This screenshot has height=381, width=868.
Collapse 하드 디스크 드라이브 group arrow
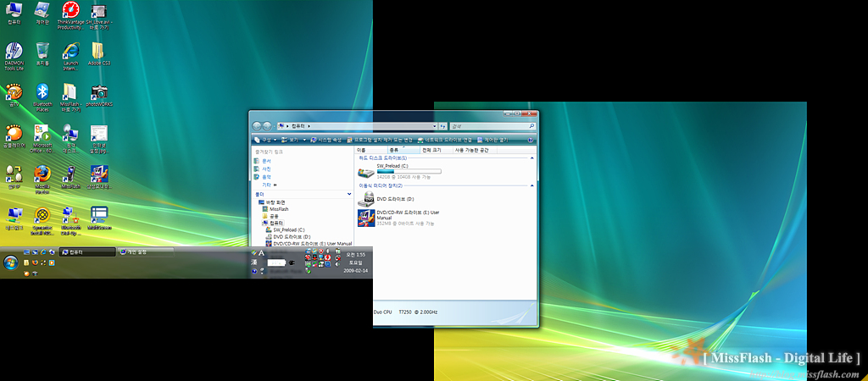[x=532, y=158]
